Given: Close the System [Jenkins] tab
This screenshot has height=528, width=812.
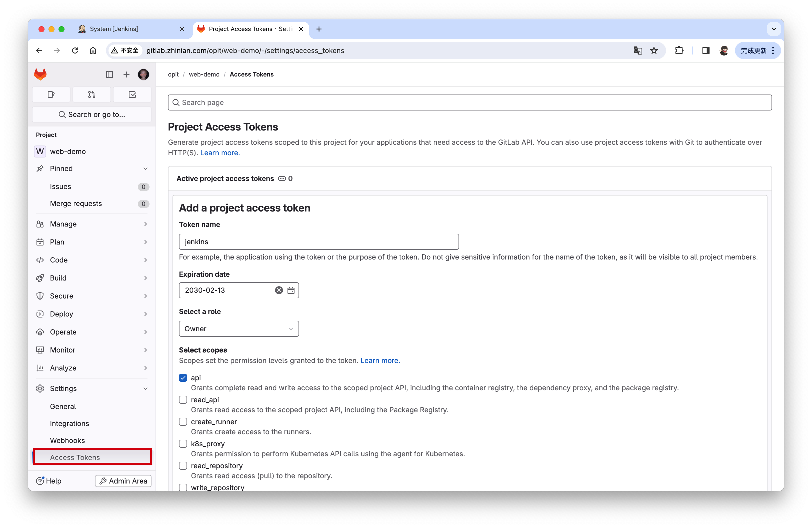Looking at the screenshot, I should (x=182, y=29).
